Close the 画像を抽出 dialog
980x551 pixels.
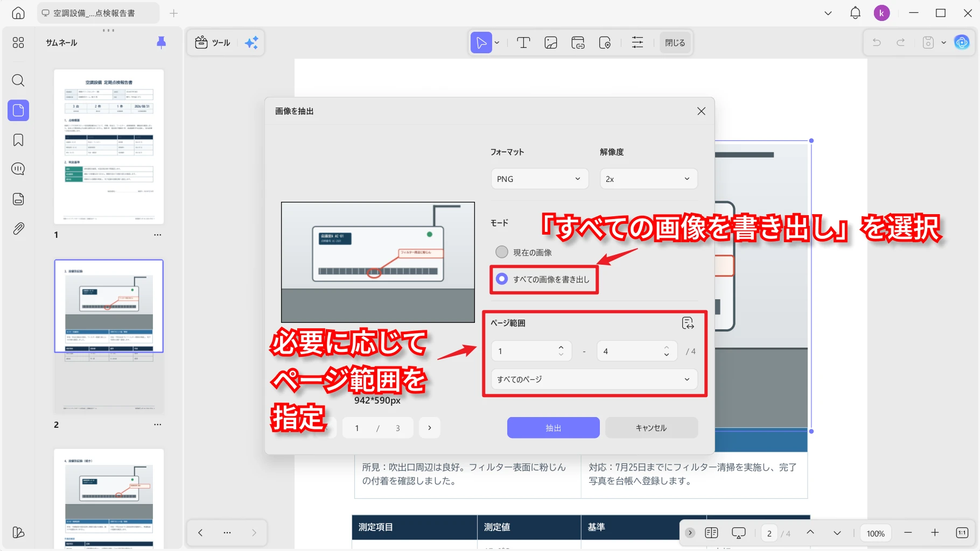(x=701, y=111)
